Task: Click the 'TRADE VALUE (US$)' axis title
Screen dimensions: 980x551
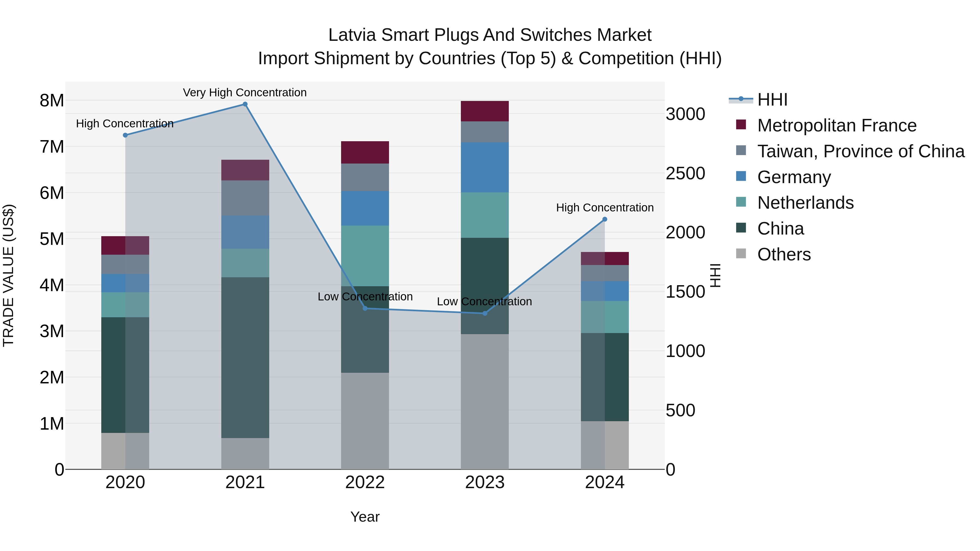Action: pos(8,276)
